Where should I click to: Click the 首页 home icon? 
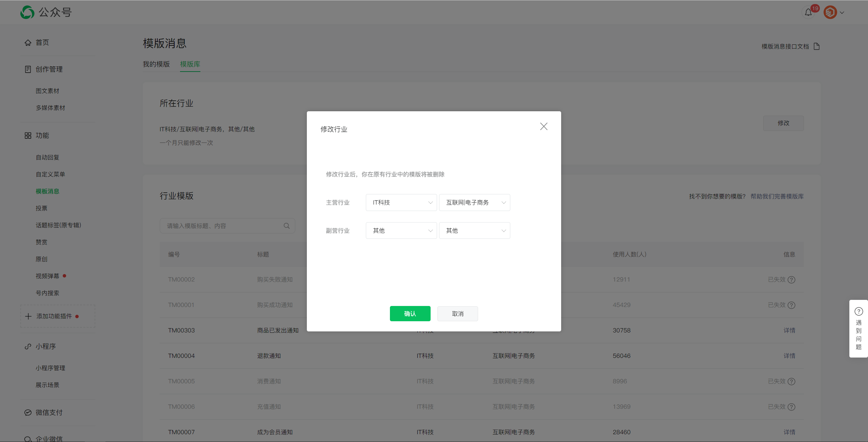[27, 43]
